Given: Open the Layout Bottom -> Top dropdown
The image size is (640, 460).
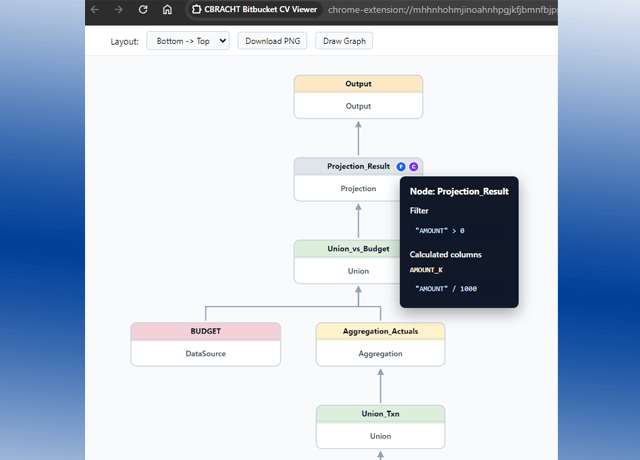Looking at the screenshot, I should pos(188,41).
